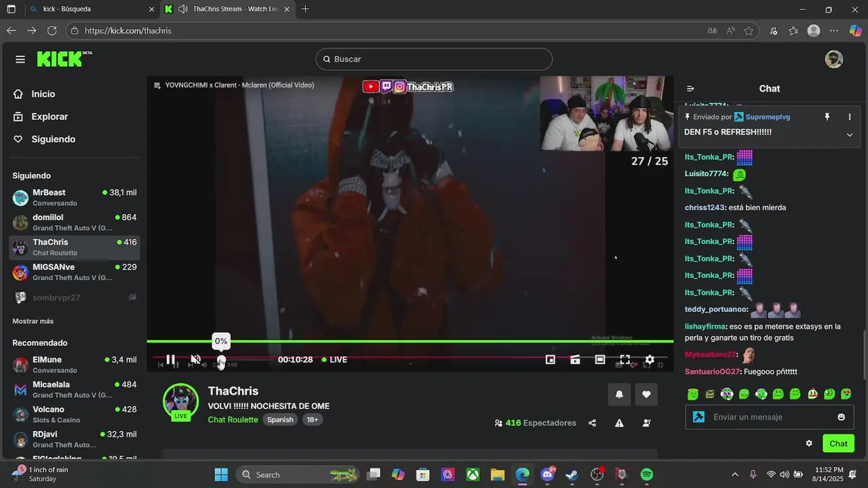Open offline sombrvpr27 channel
This screenshot has width=868, height=488.
75,298
